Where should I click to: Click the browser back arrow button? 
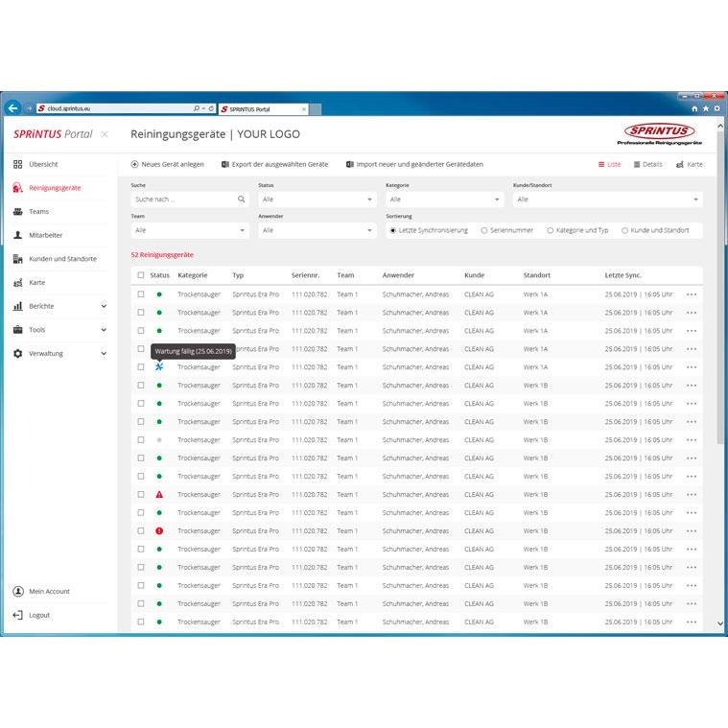(13, 108)
